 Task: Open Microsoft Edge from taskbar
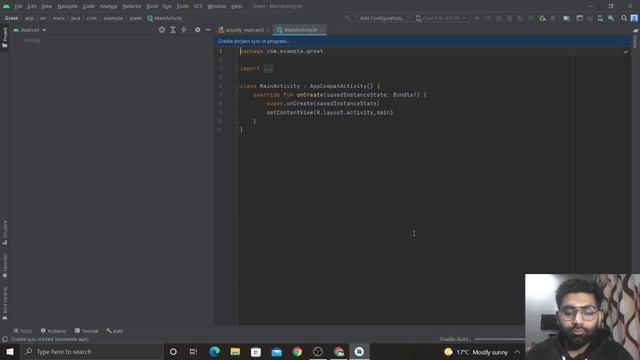click(214, 351)
